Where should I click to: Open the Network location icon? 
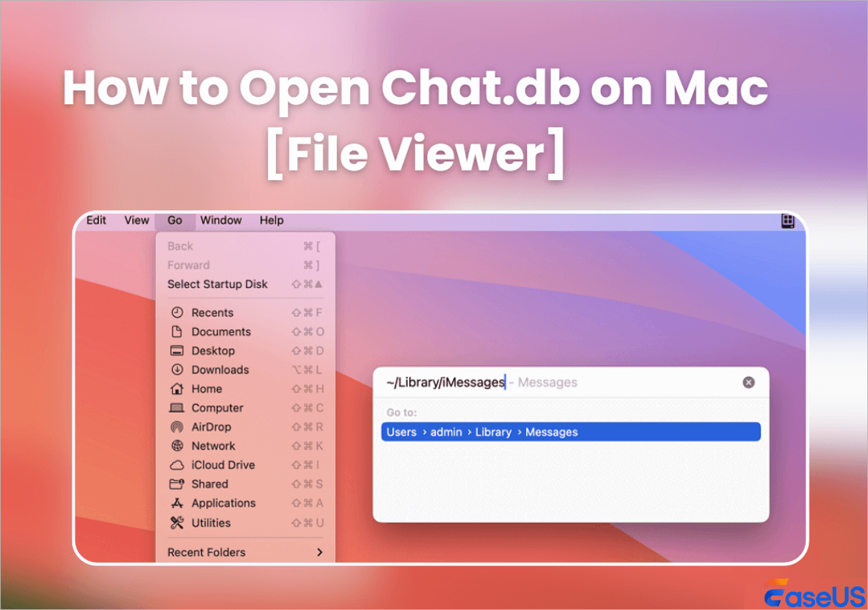point(178,446)
